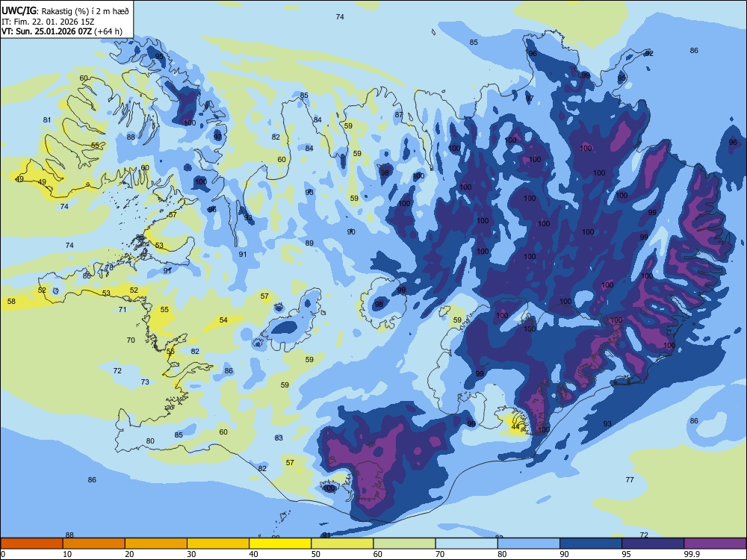This screenshot has width=747, height=560.
Task: Click the humidity value 44 on the map
Action: (x=515, y=426)
